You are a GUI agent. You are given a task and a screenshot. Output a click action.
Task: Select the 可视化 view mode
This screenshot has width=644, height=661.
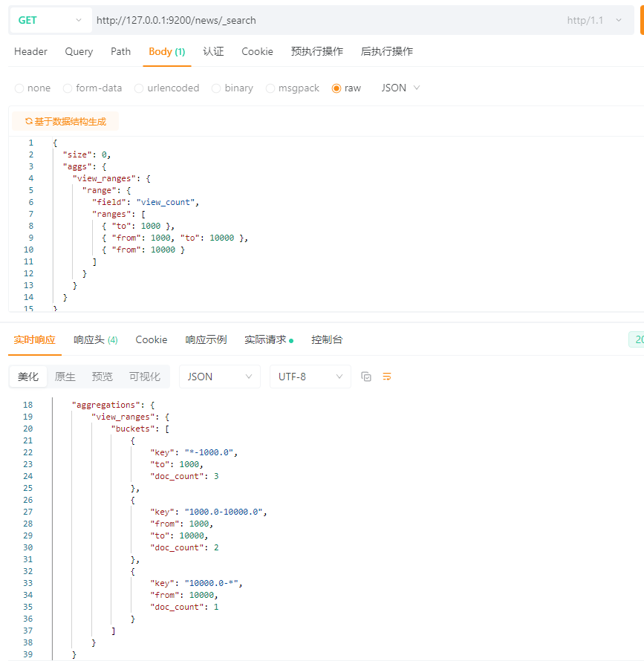point(145,377)
